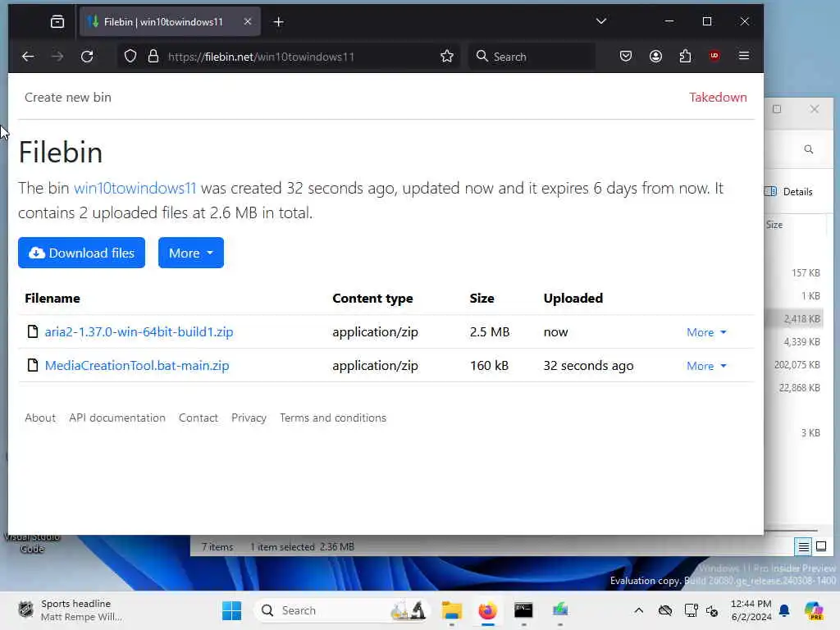Click the 32 seconds ago uploaded cell
Screen dimensions: 840x630
pos(588,366)
